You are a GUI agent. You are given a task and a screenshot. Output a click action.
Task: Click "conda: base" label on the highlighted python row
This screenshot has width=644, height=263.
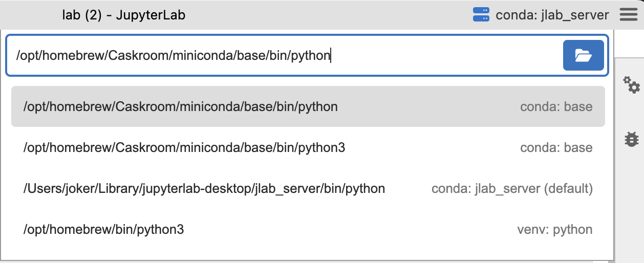(x=556, y=107)
